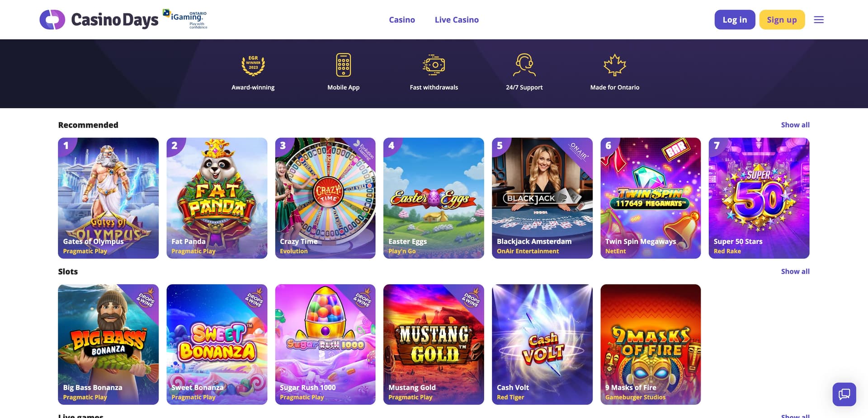Click the yellow Sign up button
Image resolution: width=868 pixels, height=418 pixels.
pos(782,20)
